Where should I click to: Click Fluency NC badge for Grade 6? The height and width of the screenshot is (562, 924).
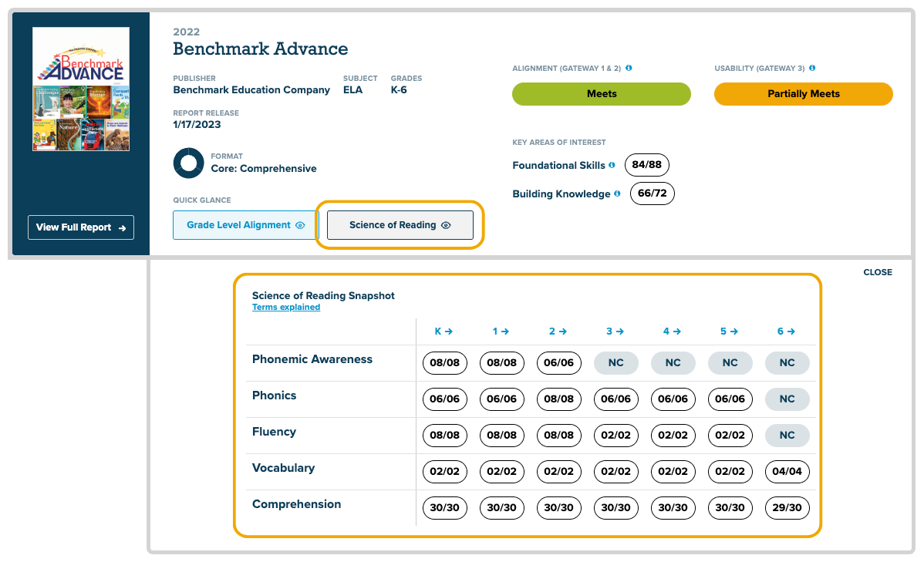tap(787, 436)
